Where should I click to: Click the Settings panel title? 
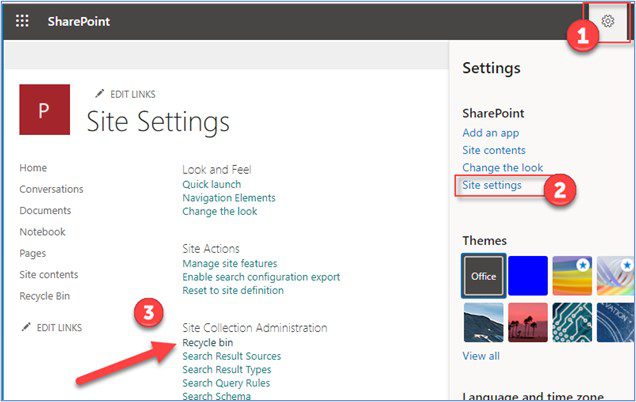click(x=491, y=68)
